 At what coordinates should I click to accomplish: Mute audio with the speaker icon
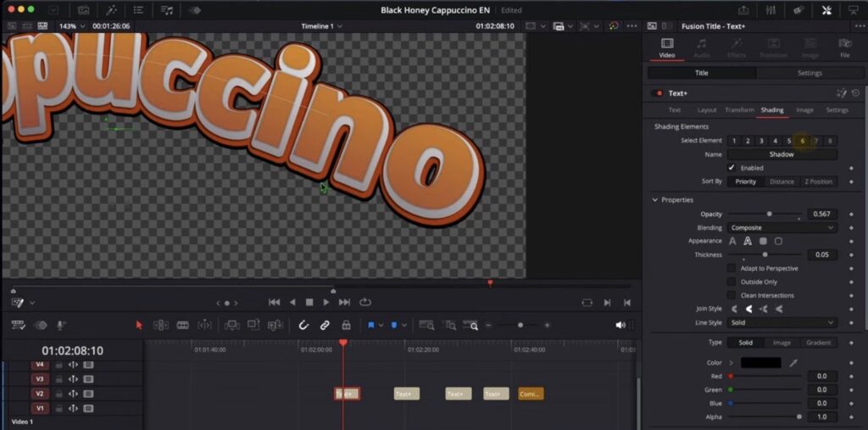620,326
